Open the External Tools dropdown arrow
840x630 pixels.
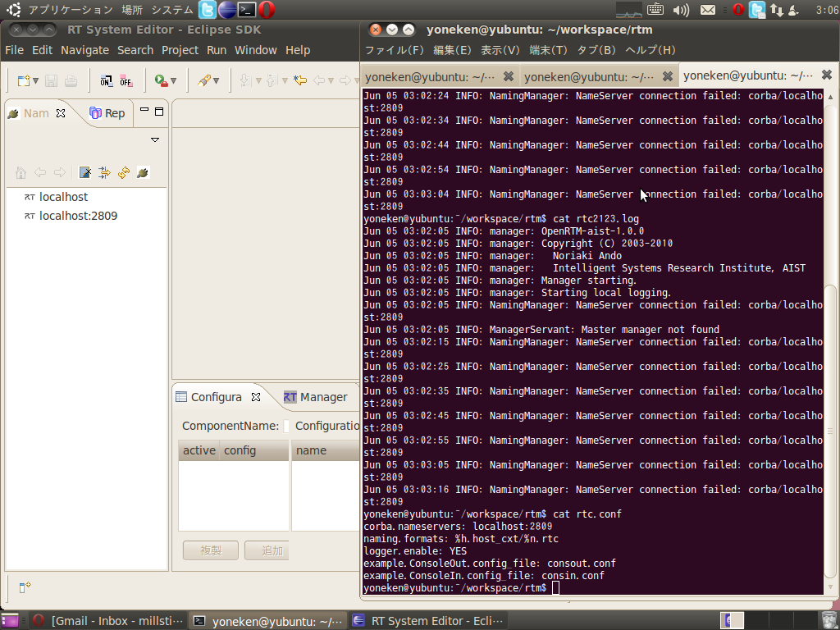tap(173, 81)
